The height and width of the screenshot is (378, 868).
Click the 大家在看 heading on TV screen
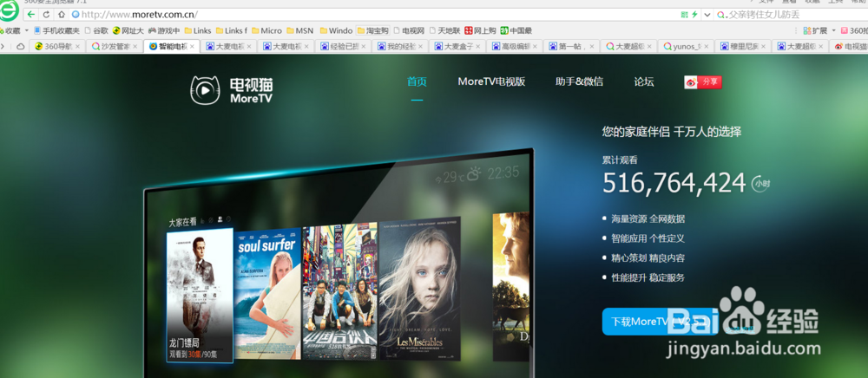click(182, 222)
